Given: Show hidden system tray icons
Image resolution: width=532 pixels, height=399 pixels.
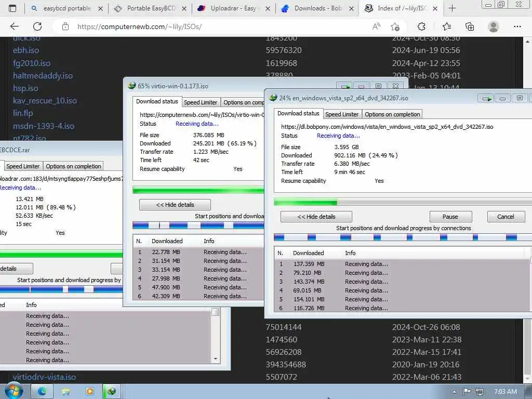Looking at the screenshot, I should [454, 392].
